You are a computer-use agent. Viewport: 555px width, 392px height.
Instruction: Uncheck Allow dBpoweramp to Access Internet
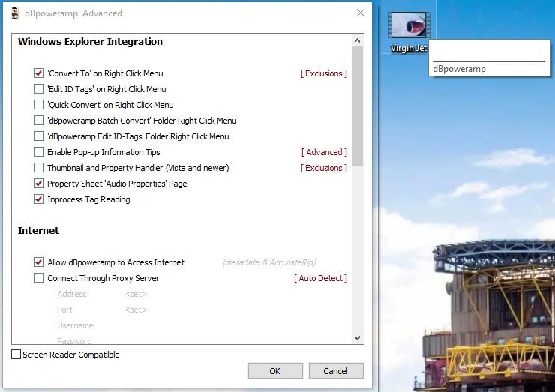[39, 262]
